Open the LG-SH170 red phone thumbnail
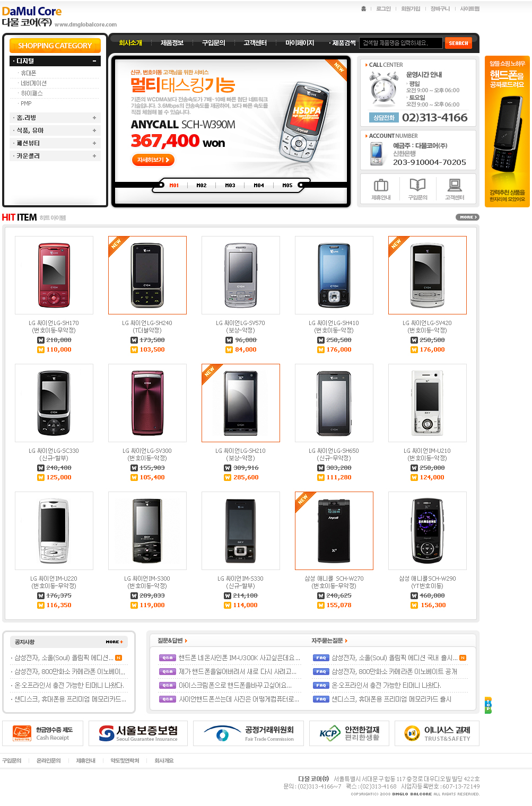This screenshot has width=532, height=806. coord(54,275)
